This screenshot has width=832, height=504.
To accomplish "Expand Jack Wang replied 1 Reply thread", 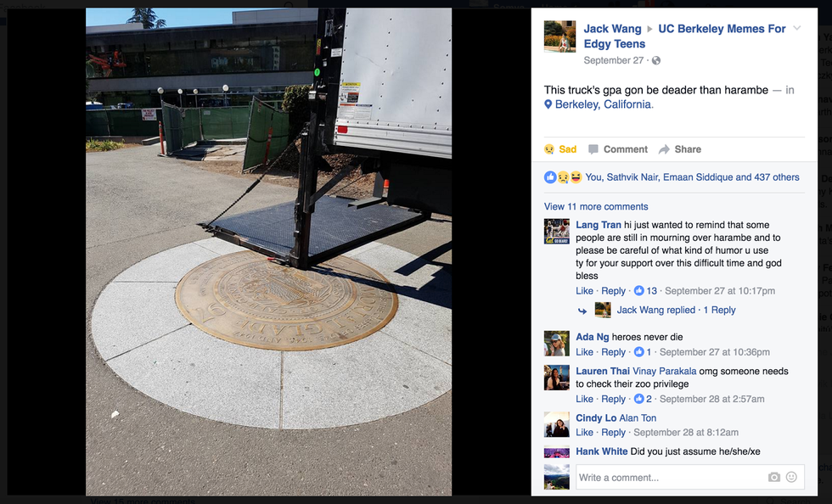I will (x=676, y=310).
